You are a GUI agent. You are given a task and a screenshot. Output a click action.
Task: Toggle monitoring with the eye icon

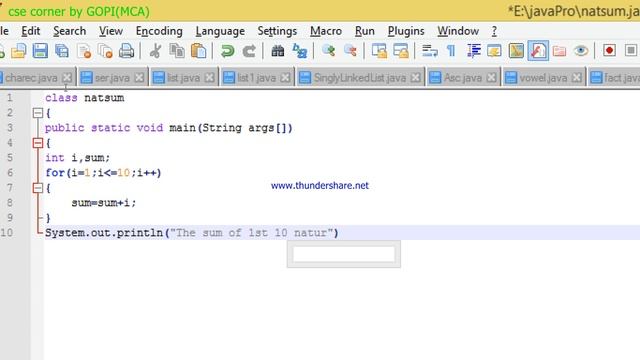tap(581, 51)
